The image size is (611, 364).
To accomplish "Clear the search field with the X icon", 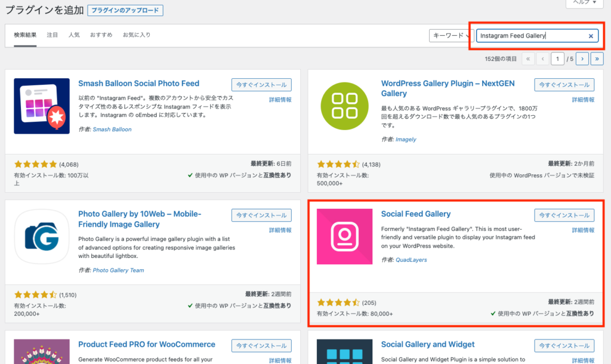I will click(591, 36).
